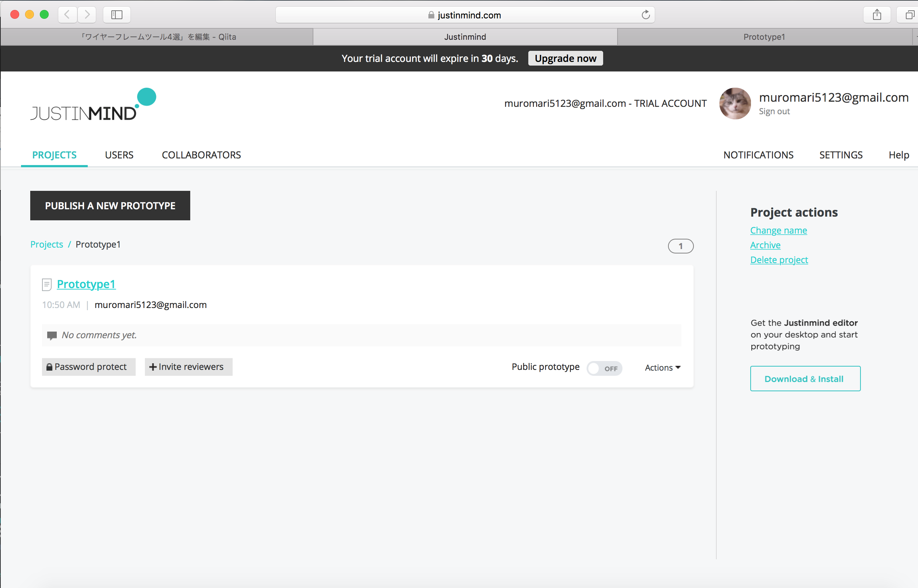Click Upgrade now button
This screenshot has height=588, width=918.
coord(566,58)
